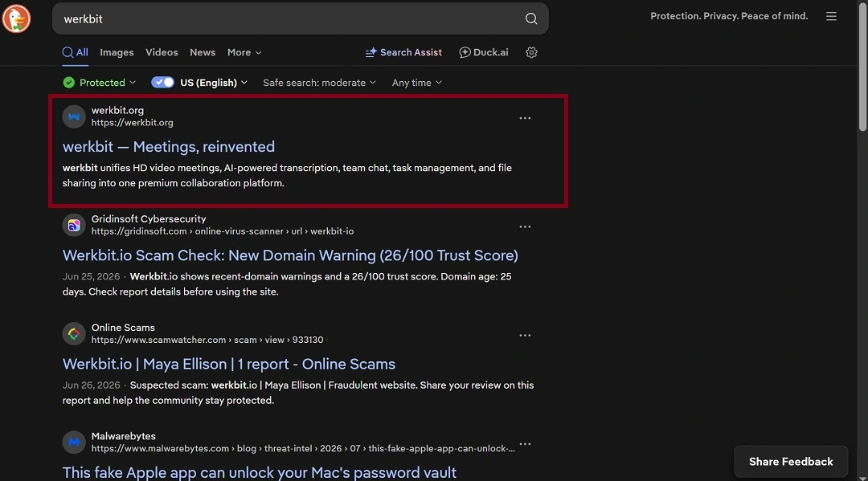Viewport: 868px width, 481px height.
Task: Expand the More search categories menu
Action: tap(244, 52)
